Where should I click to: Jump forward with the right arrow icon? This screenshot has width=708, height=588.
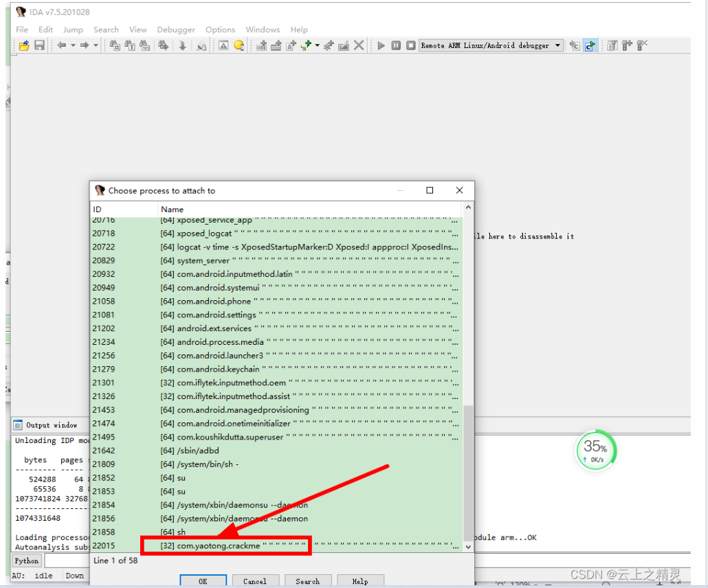[85, 45]
